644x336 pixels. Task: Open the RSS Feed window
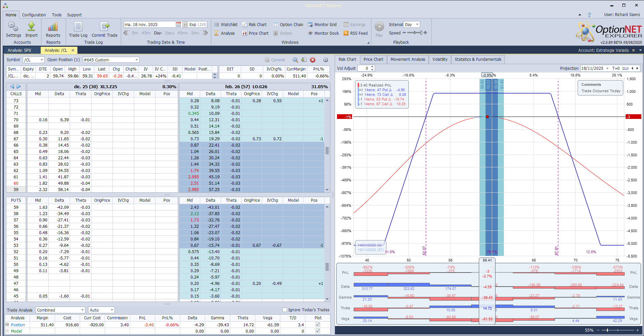[x=356, y=33]
